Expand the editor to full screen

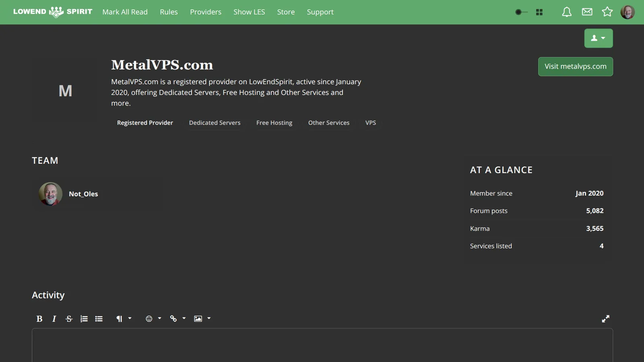tap(605, 319)
